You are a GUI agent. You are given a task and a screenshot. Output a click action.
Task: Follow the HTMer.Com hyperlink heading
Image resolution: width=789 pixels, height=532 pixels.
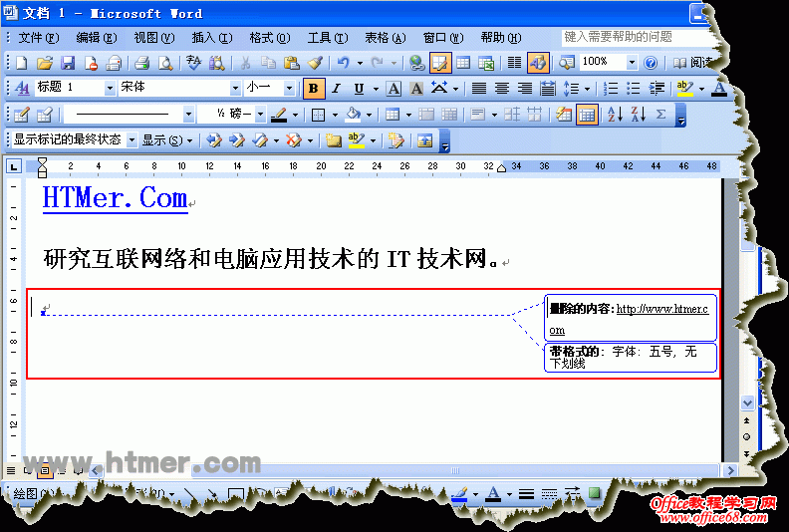116,198
